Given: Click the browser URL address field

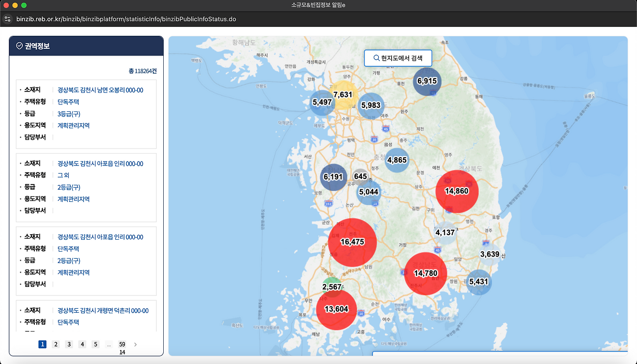Looking at the screenshot, I should [126, 19].
